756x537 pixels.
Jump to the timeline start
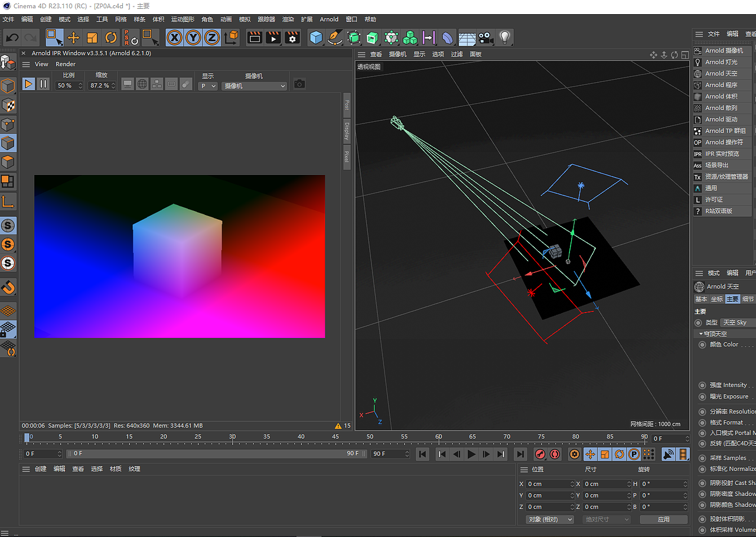422,454
